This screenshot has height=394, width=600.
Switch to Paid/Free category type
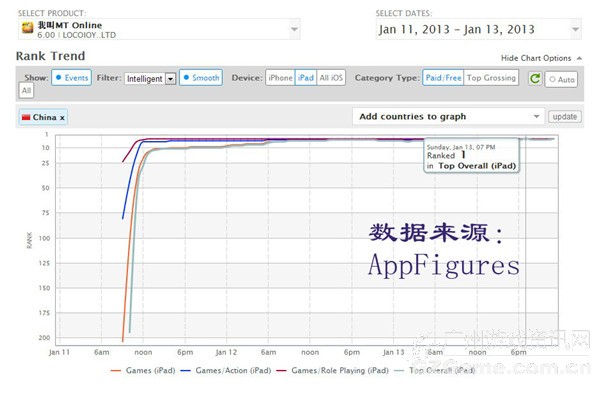(x=443, y=78)
